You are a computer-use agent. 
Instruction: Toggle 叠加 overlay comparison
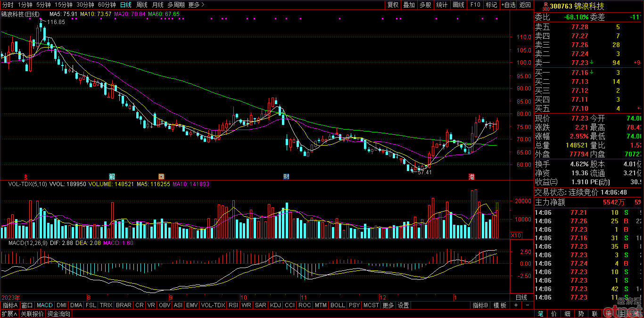click(x=409, y=5)
